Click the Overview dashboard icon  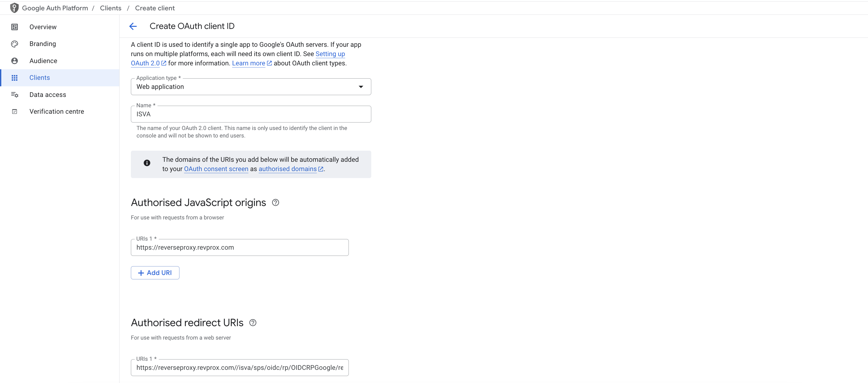[14, 27]
